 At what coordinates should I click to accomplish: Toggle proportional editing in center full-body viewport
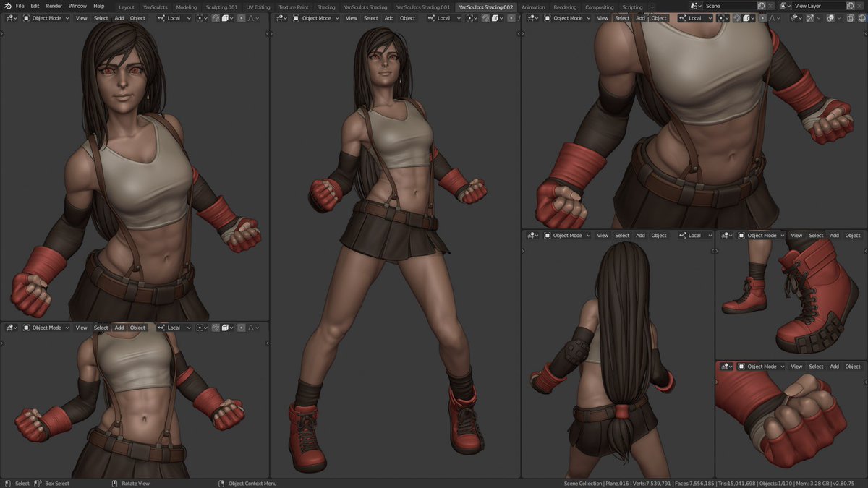point(511,18)
